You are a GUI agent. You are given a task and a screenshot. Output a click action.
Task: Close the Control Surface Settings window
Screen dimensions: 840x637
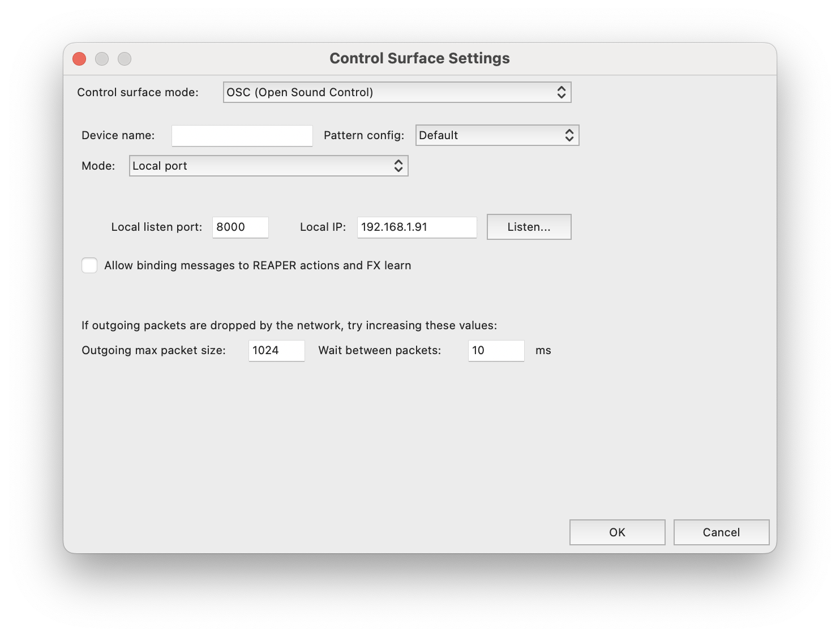[79, 59]
